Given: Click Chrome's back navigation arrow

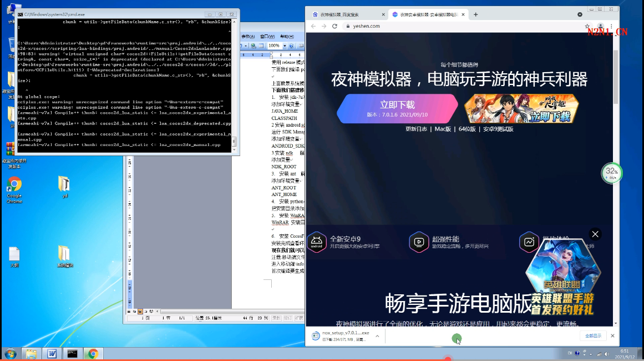Looking at the screenshot, I should point(312,26).
